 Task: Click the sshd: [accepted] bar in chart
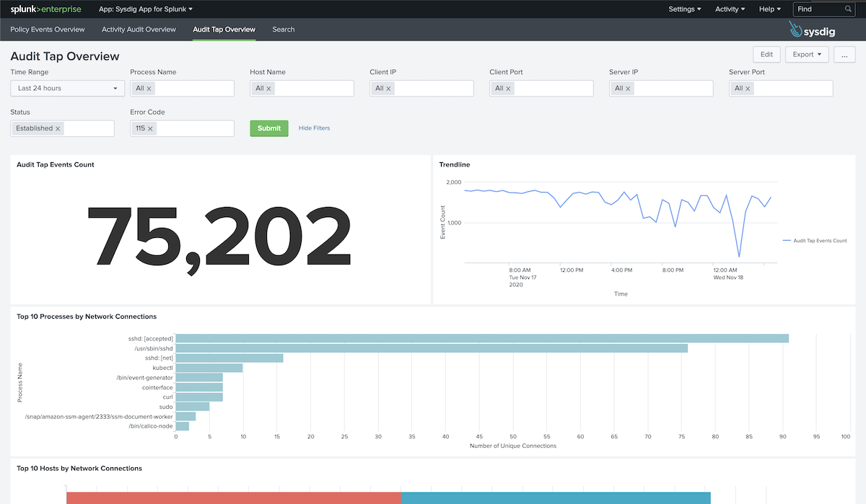tap(481, 338)
